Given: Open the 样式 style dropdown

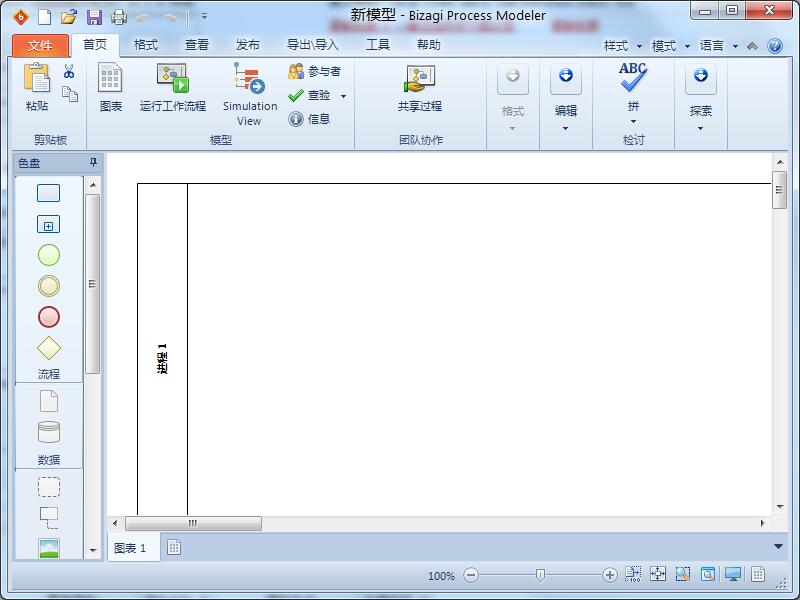Looking at the screenshot, I should pos(621,46).
